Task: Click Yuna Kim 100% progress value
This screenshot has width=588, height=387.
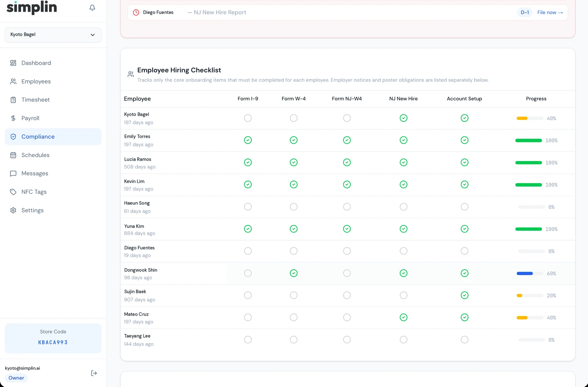Action: pos(551,229)
